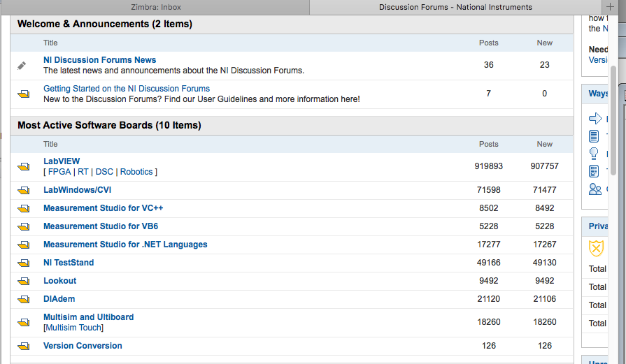Image resolution: width=626 pixels, height=364 pixels.
Task: Open the Multisim Touch sub-board link
Action: pos(73,328)
